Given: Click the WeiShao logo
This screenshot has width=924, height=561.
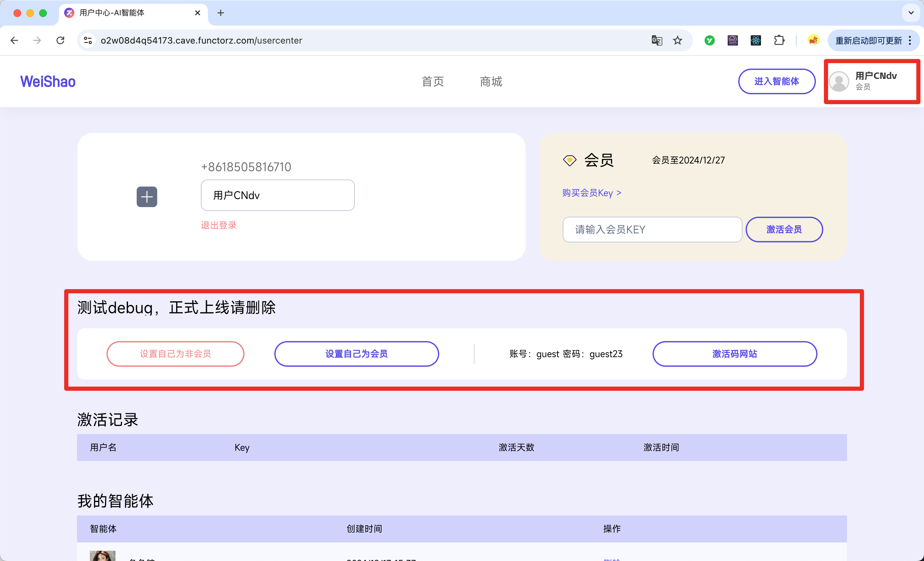Looking at the screenshot, I should (47, 81).
